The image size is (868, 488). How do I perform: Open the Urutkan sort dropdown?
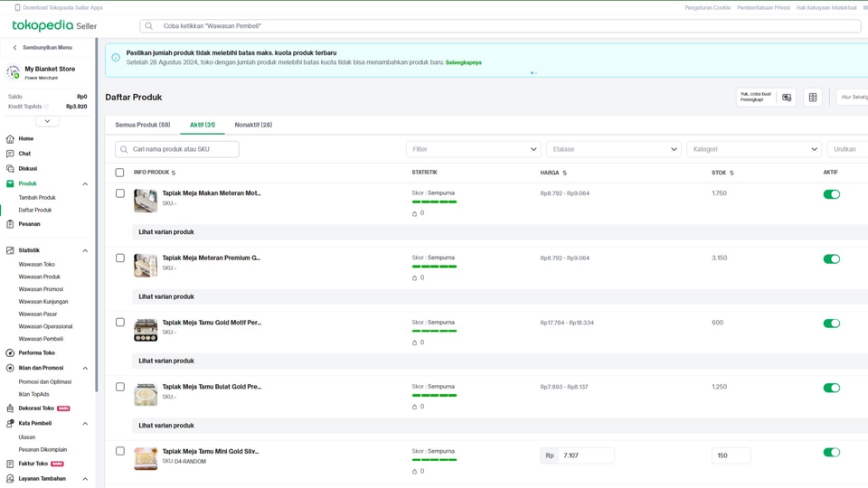[847, 149]
